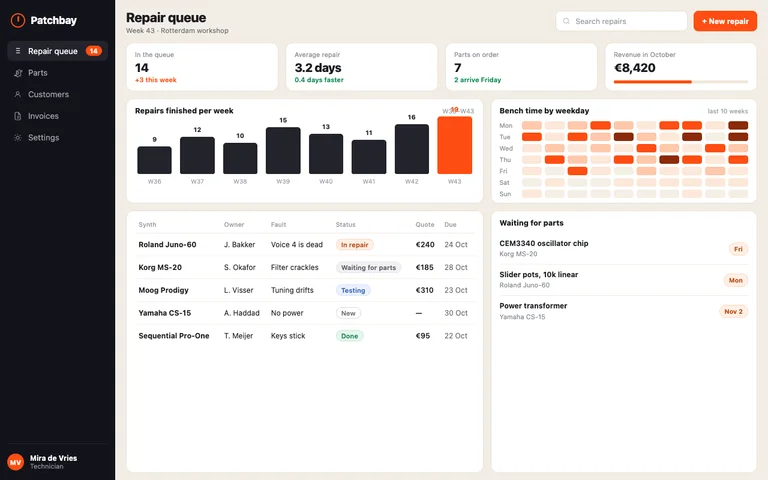Viewport: 768px width, 480px height.
Task: Go to the Customers page
Action: pyautogui.click(x=57, y=95)
